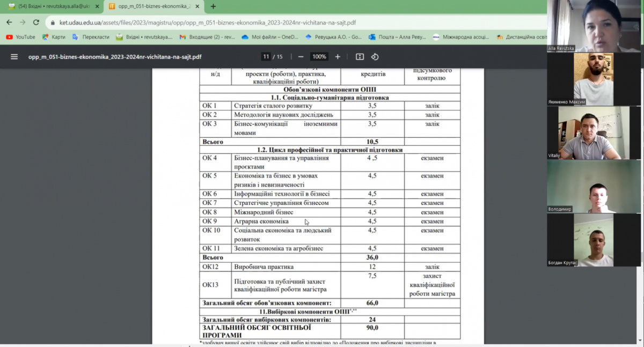This screenshot has height=347, width=644.
Task: Click the heading '1.1. Соціально-гуманітарна підготовка'
Action: pyautogui.click(x=330, y=98)
